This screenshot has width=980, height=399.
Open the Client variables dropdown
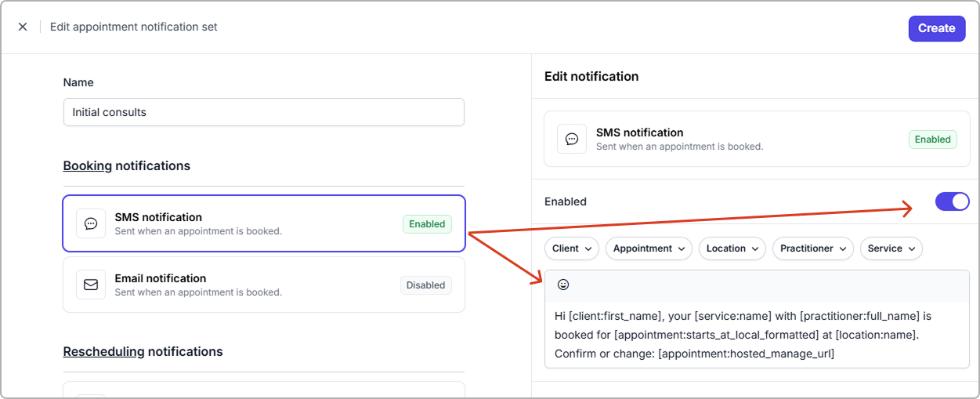pos(572,248)
